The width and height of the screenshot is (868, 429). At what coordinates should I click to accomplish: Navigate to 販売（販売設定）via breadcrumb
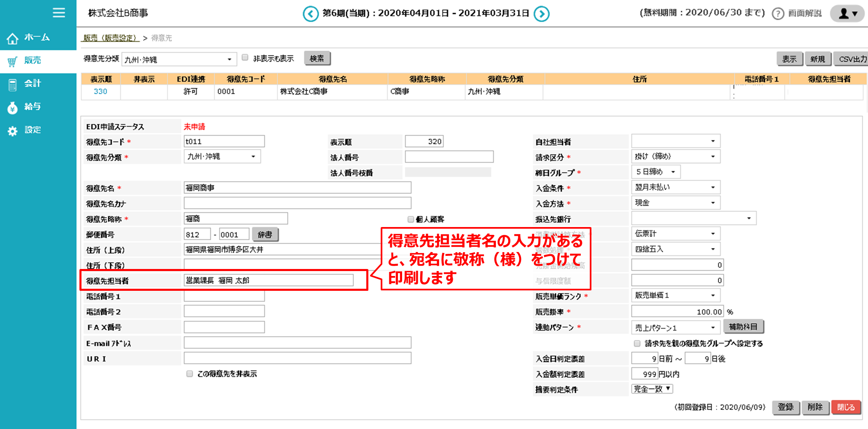[110, 38]
